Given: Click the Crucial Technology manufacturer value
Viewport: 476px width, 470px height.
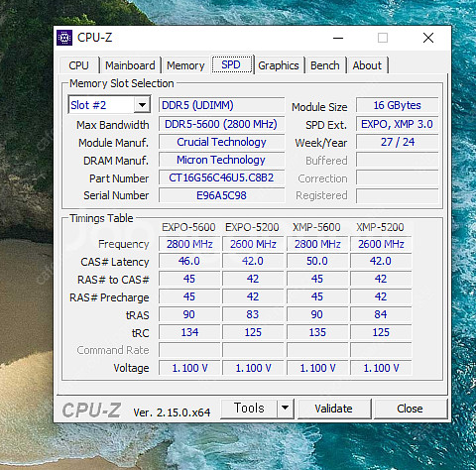Looking at the screenshot, I should pos(221,142).
